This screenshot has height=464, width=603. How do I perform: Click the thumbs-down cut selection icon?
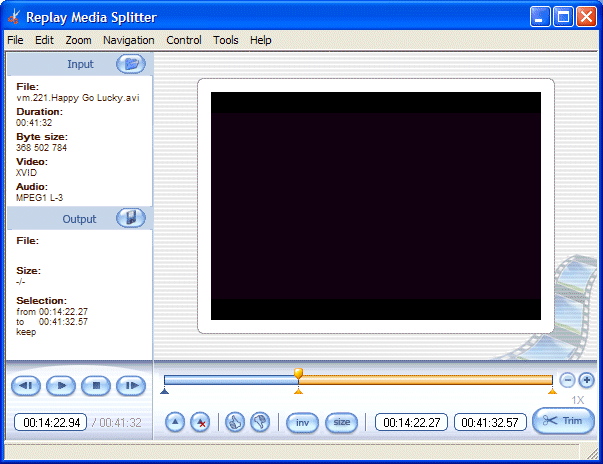[x=260, y=422]
